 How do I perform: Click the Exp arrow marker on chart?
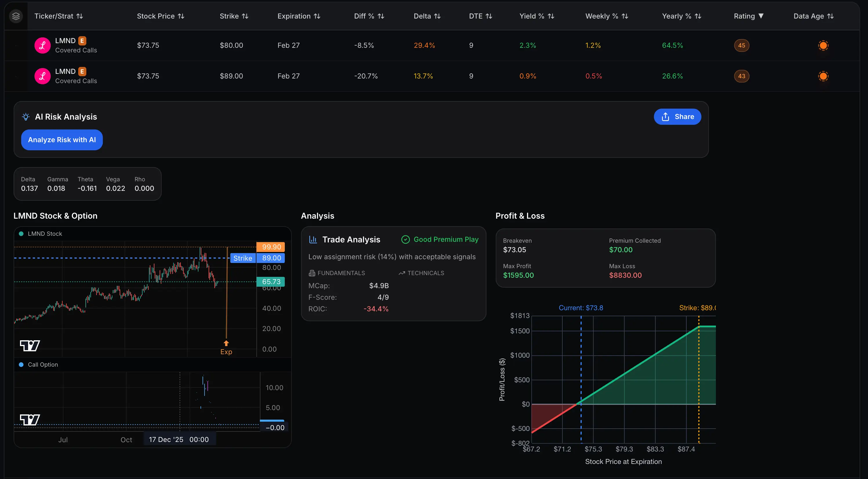coord(226,343)
